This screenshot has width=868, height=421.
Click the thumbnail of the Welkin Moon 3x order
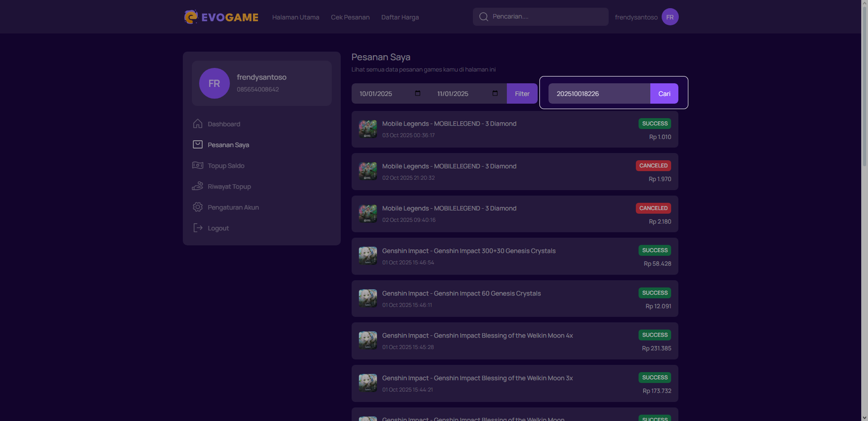[368, 383]
